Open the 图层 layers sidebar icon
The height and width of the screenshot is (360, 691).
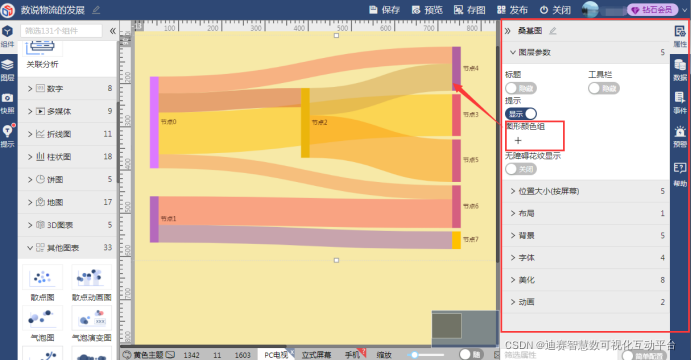tap(7, 70)
